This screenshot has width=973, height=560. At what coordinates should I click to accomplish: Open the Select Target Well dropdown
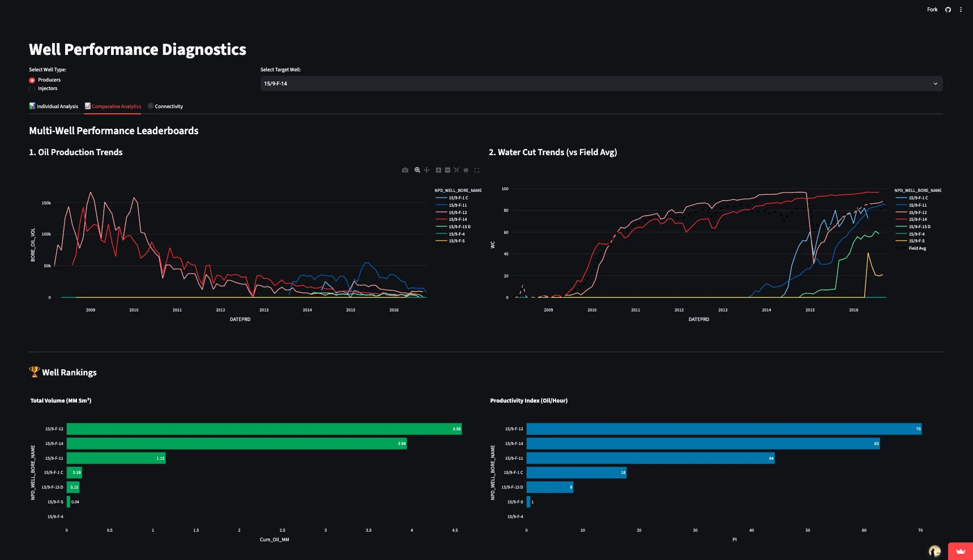601,83
